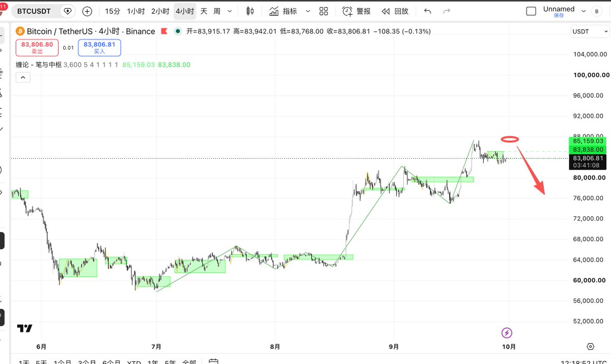This screenshot has width=611, height=364.
Task: Switch to the 周 weekly interval
Action: (217, 11)
